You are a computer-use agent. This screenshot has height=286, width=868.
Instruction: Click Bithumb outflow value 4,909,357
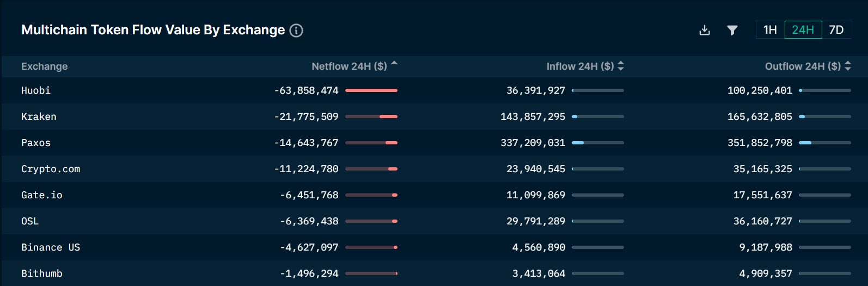766,273
